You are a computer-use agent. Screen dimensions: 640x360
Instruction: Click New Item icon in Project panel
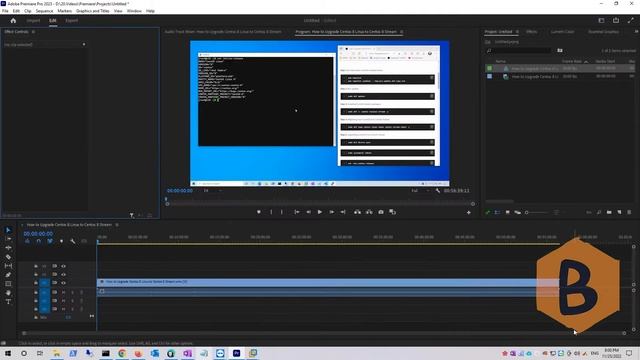coord(619,212)
